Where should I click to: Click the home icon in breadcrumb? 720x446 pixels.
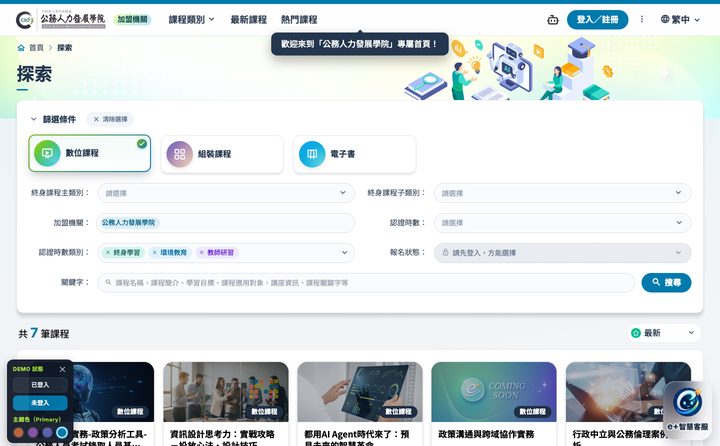(x=21, y=48)
